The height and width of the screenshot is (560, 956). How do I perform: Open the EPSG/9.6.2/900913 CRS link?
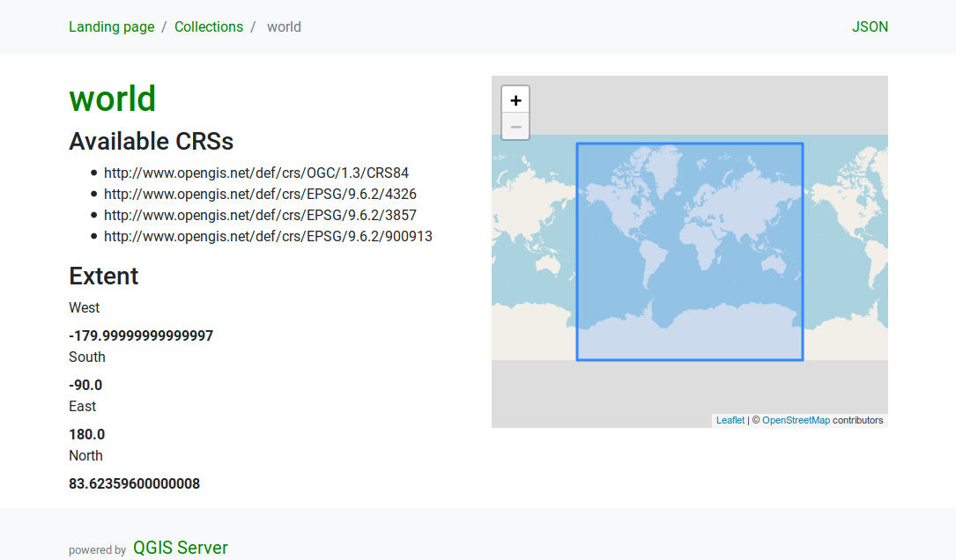pos(268,236)
